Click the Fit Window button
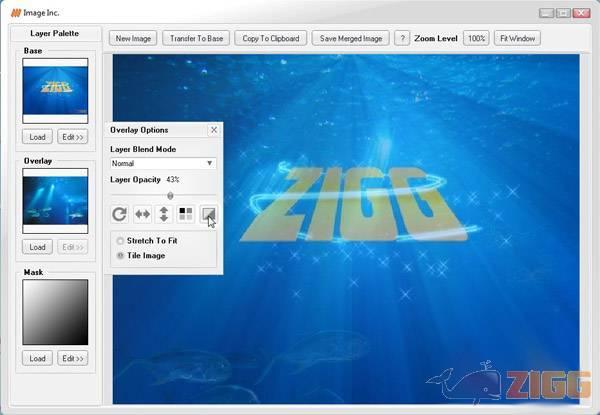Image resolution: width=600 pixels, height=415 pixels. pos(517,38)
